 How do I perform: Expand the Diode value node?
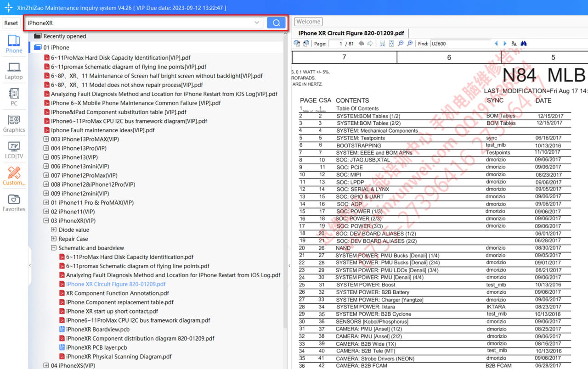coord(54,229)
